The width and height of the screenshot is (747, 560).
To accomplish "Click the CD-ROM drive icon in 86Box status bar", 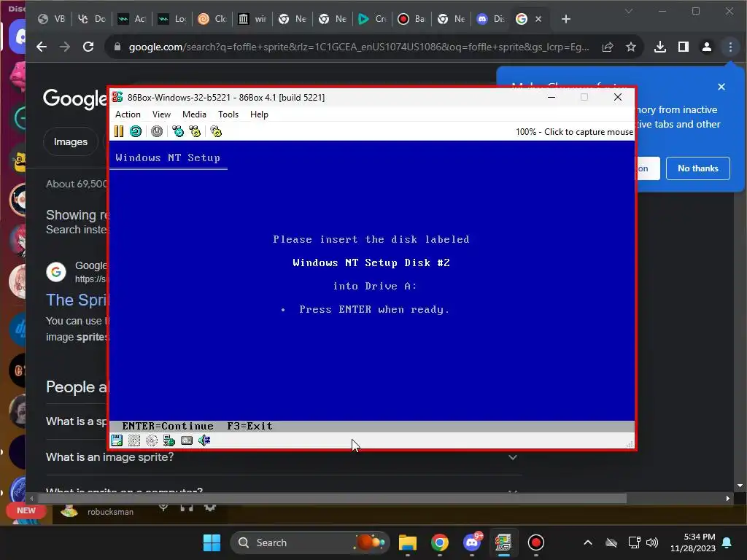I will click(152, 440).
